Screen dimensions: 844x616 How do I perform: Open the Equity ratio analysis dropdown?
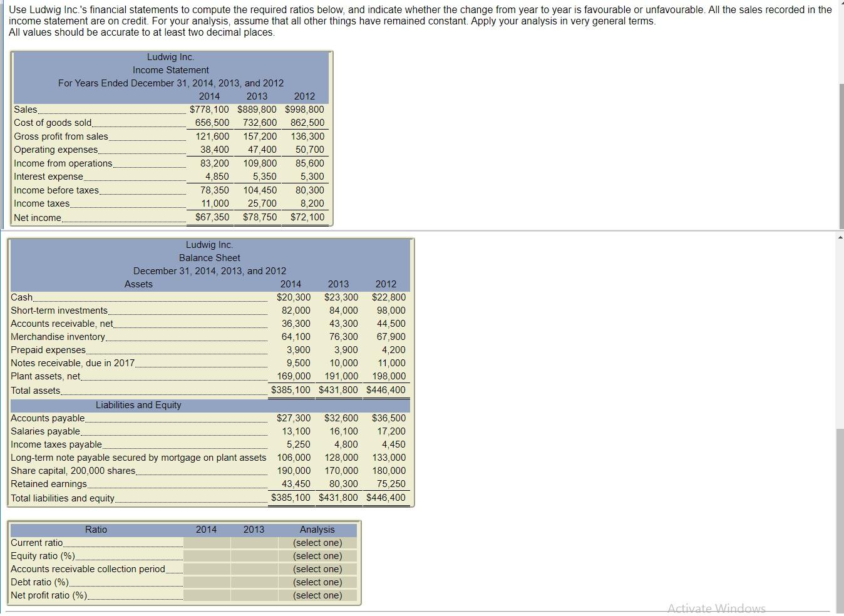point(317,556)
